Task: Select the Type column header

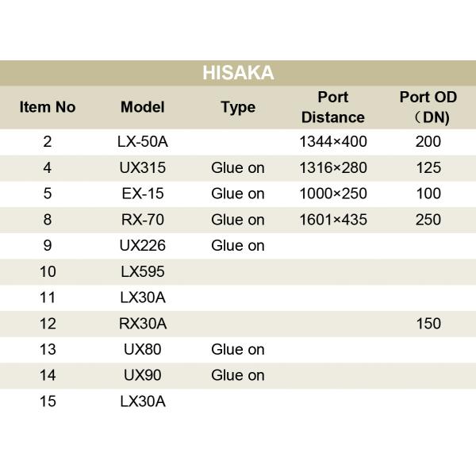Action: click(x=238, y=107)
